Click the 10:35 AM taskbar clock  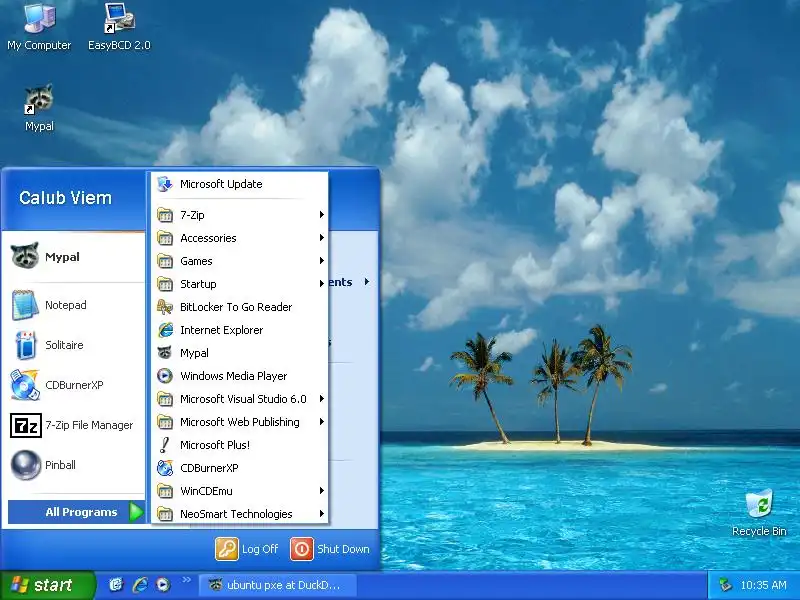coord(763,585)
